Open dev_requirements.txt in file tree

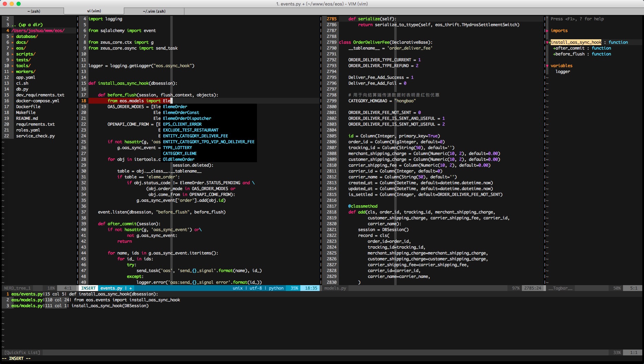(x=40, y=95)
